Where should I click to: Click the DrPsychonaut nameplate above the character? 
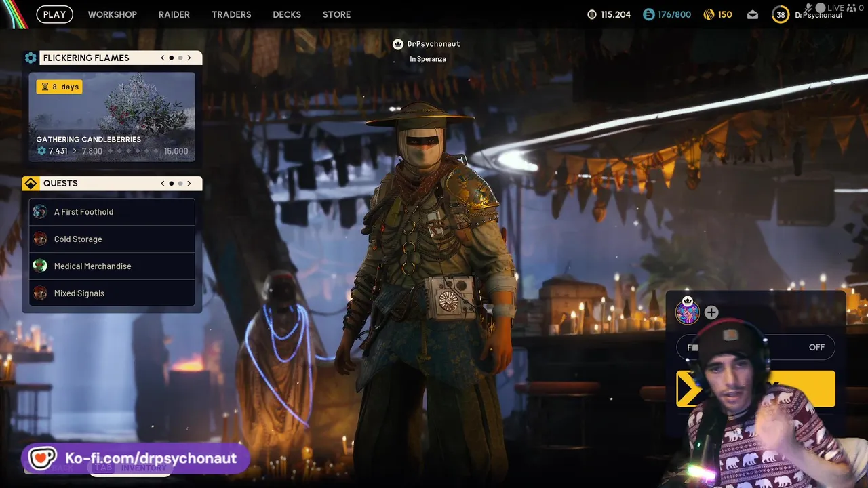click(x=433, y=44)
